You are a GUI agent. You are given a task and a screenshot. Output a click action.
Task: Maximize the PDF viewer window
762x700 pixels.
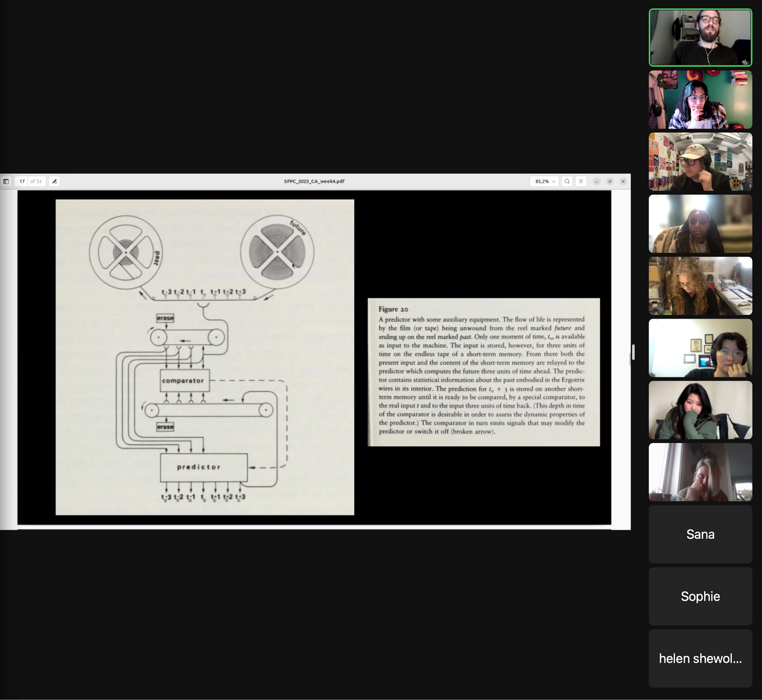click(x=610, y=182)
